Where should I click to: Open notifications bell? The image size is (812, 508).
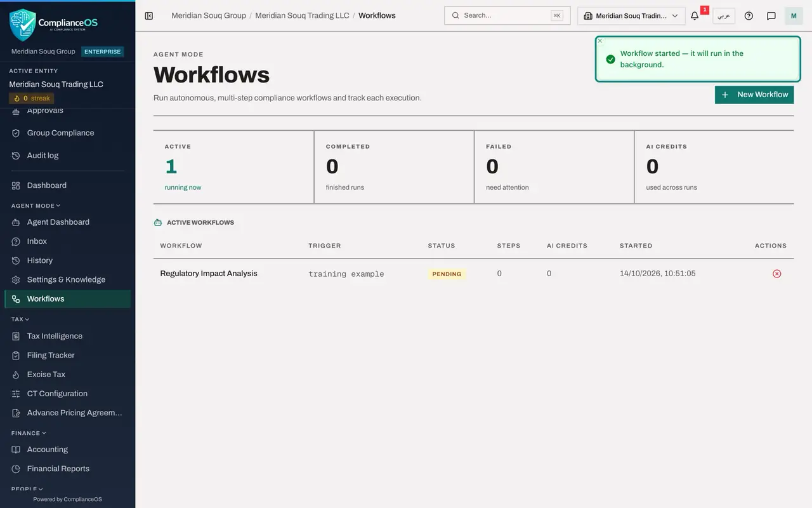pos(695,16)
